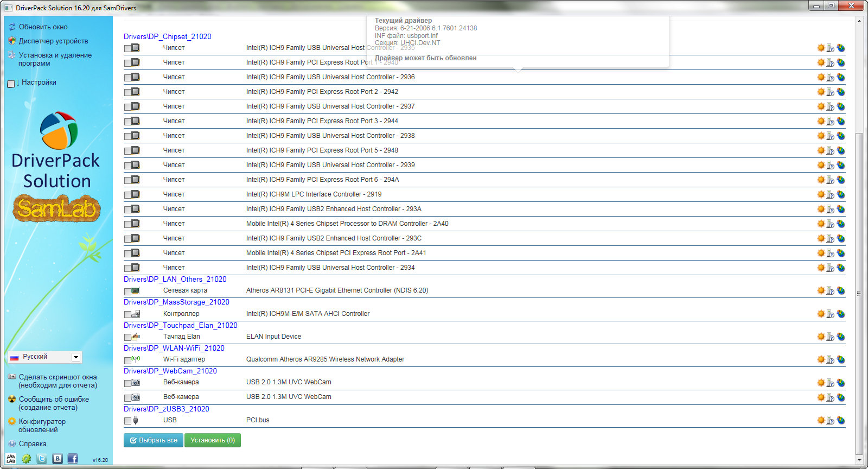Click the vertical scrollbar of the driver list
The width and height of the screenshot is (868, 469).
coord(859,293)
